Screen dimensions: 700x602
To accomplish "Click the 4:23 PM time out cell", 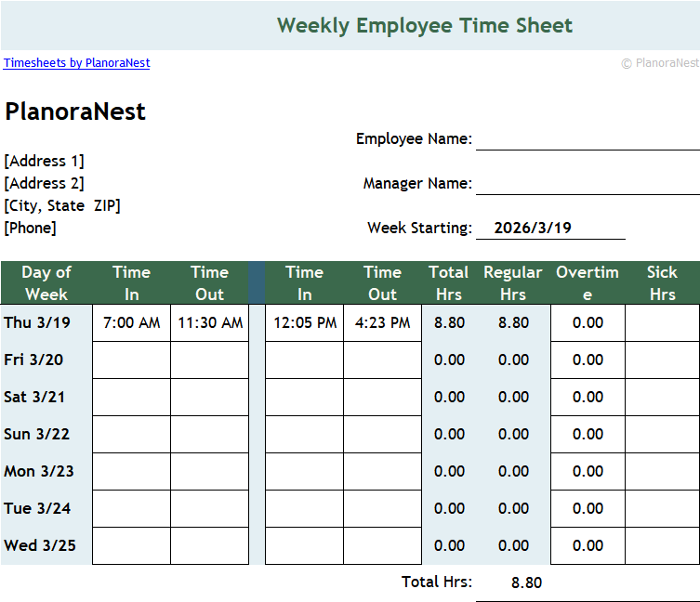I will (x=383, y=322).
